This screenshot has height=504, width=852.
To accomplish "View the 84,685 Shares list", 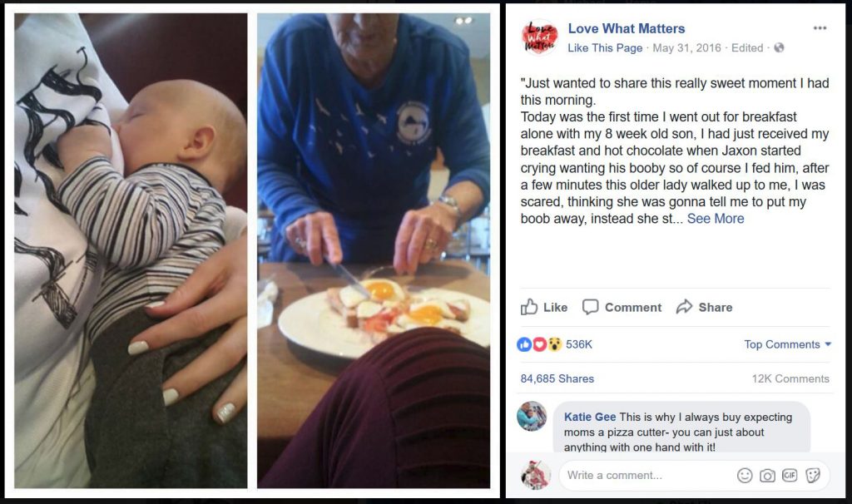I will [x=557, y=378].
